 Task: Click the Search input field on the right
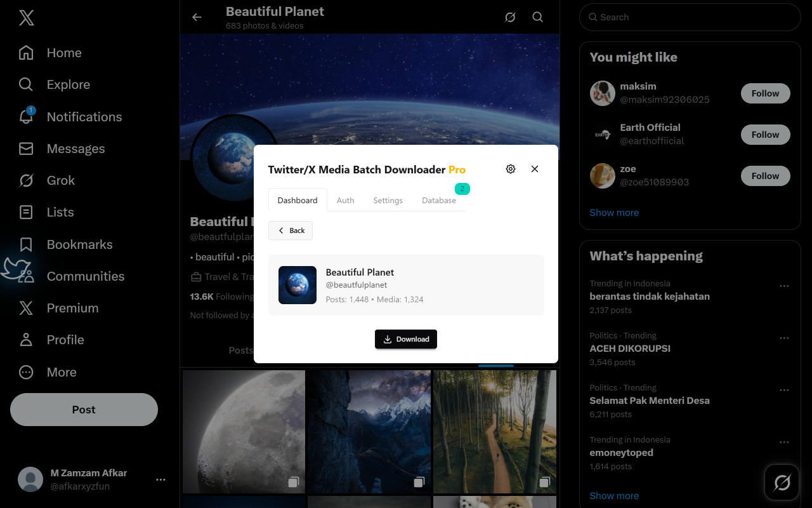coord(690,17)
